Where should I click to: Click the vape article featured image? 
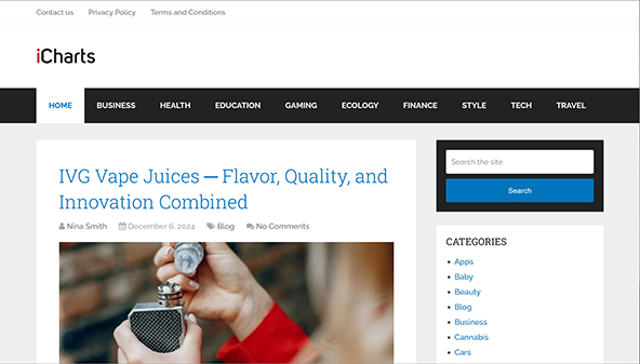click(226, 303)
